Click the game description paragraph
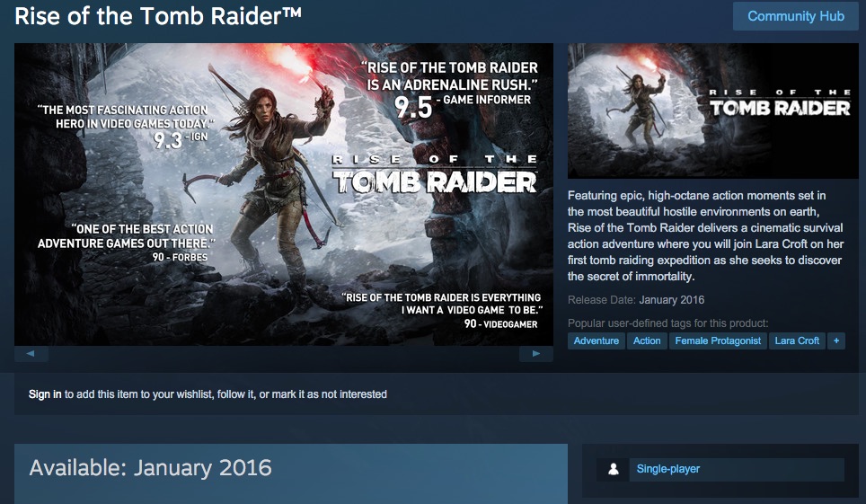The height and width of the screenshot is (504, 866). pos(705,236)
